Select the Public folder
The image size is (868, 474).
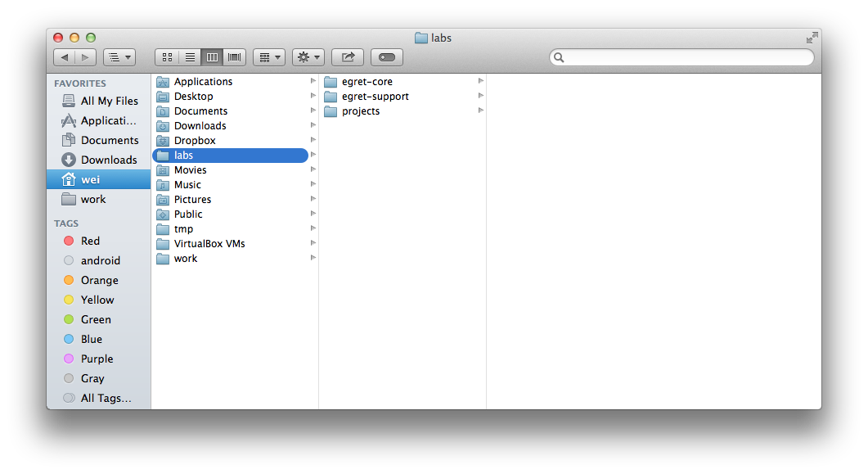pyautogui.click(x=230, y=214)
